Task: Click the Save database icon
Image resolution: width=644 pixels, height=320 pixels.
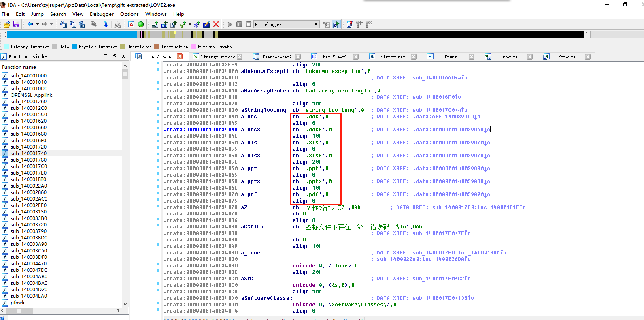Action: pyautogui.click(x=16, y=24)
